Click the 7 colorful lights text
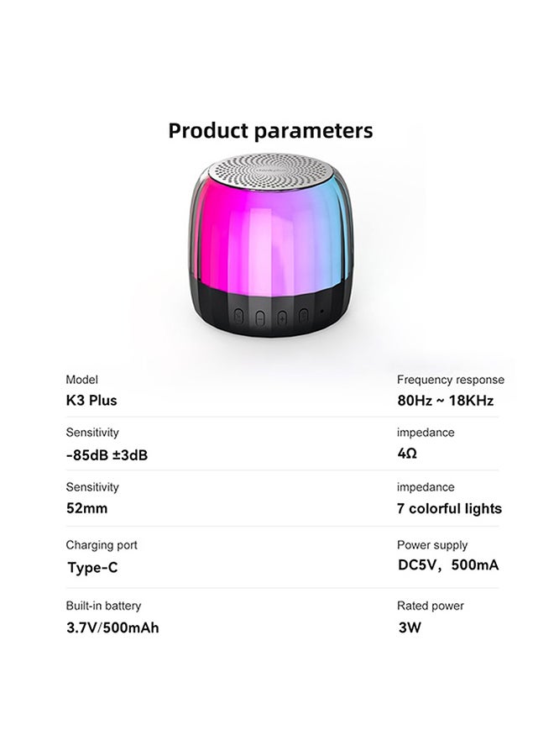The width and height of the screenshot is (554, 756). [449, 509]
